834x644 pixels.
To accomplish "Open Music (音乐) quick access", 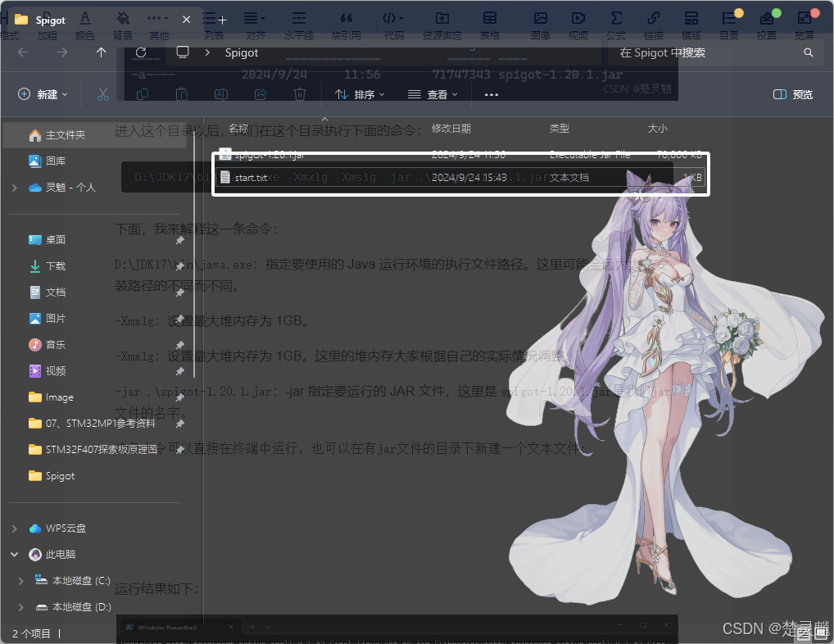I will (x=48, y=345).
